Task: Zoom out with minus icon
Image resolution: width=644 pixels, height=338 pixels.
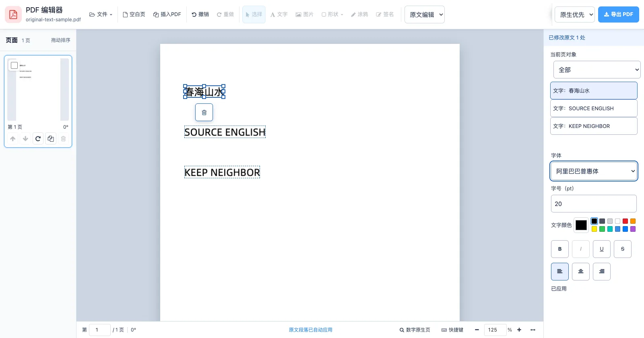Action: [x=477, y=330]
